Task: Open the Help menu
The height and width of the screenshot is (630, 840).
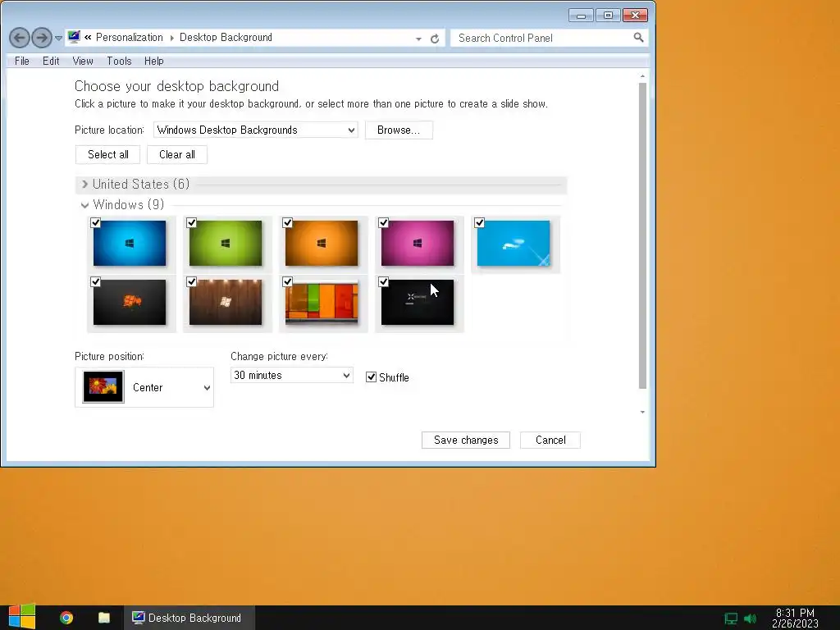Action: [153, 61]
